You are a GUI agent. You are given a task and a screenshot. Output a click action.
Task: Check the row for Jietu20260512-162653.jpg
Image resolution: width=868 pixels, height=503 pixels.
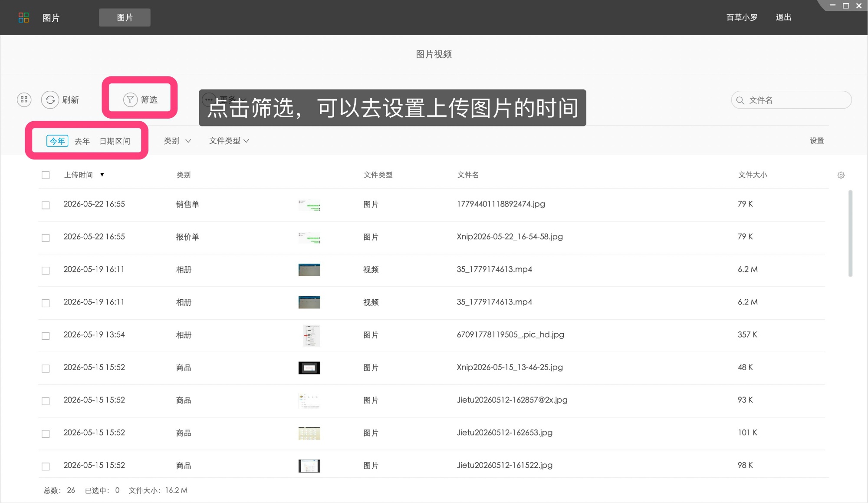click(46, 434)
